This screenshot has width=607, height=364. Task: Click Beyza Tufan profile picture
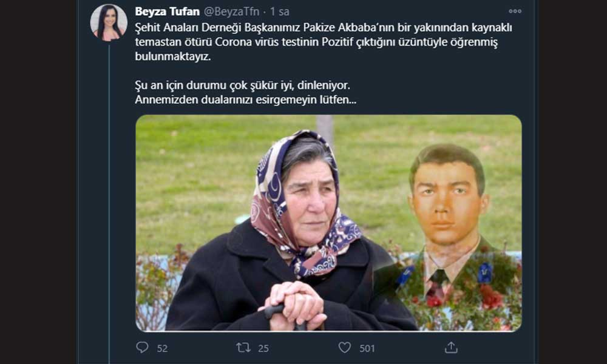(x=109, y=22)
